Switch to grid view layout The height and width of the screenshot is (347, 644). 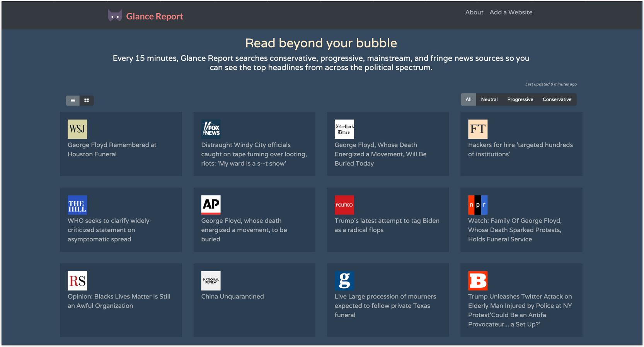pos(87,101)
